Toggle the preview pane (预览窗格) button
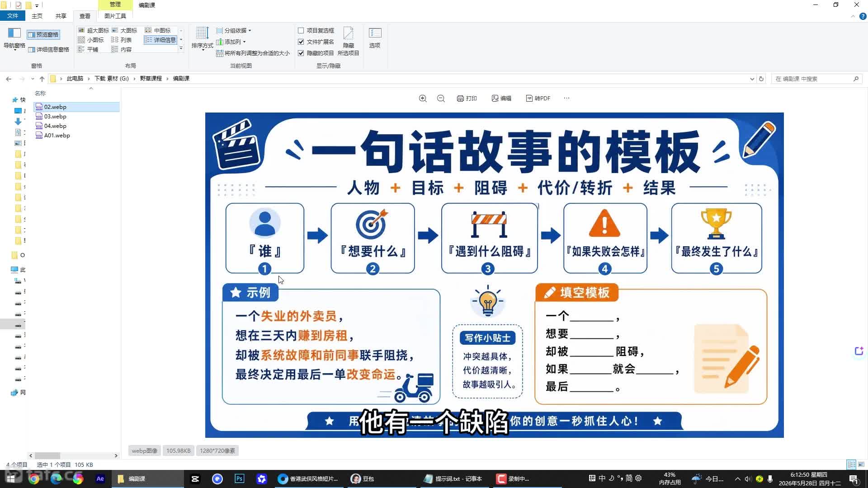The width and height of the screenshot is (868, 488). pyautogui.click(x=43, y=35)
